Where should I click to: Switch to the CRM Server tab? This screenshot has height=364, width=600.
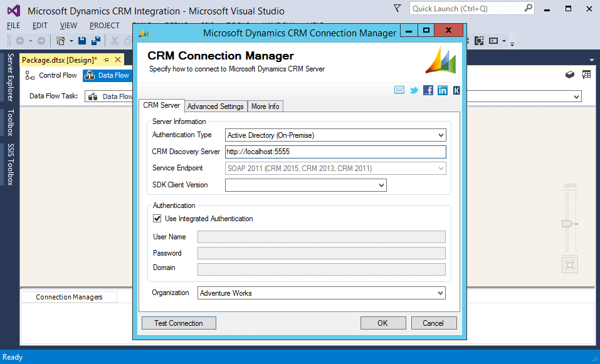(162, 105)
